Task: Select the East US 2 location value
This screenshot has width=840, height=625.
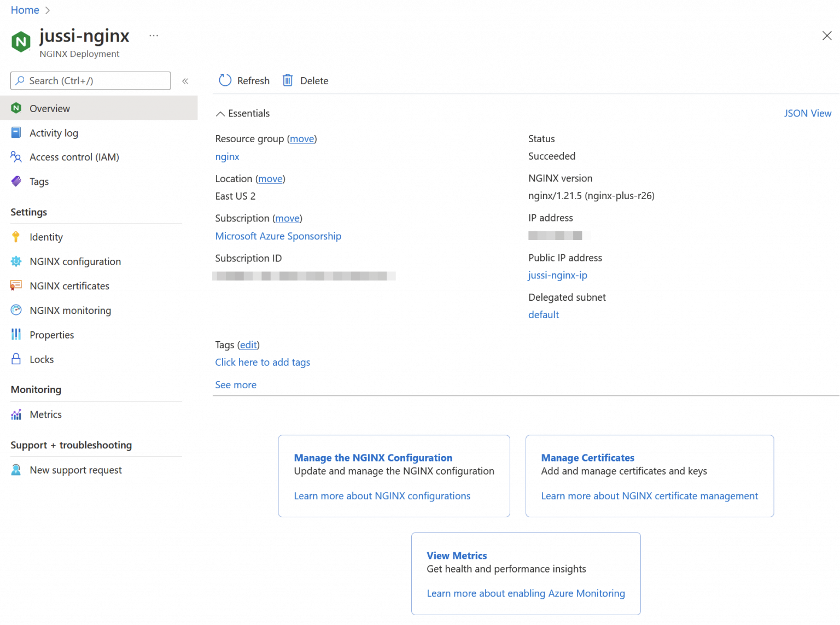Action: [x=235, y=196]
